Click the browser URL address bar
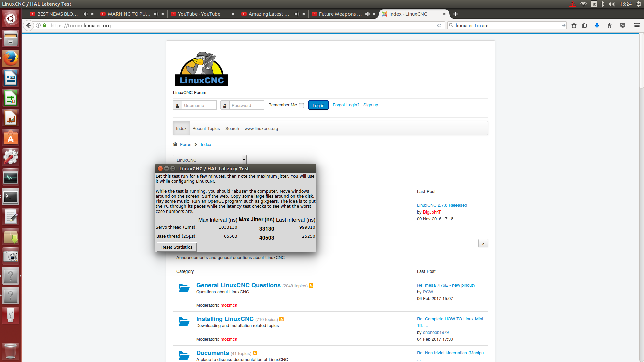 tap(241, 25)
